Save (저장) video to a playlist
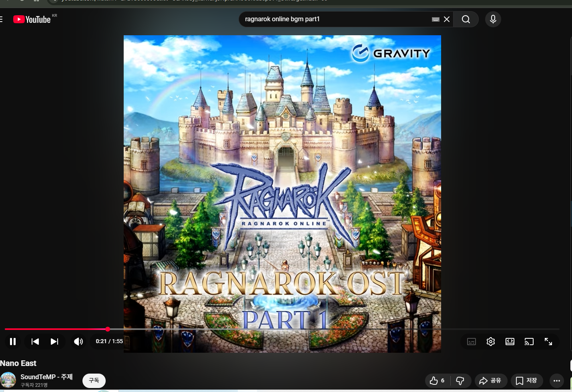Viewport: 572px width, 392px height. (x=527, y=380)
